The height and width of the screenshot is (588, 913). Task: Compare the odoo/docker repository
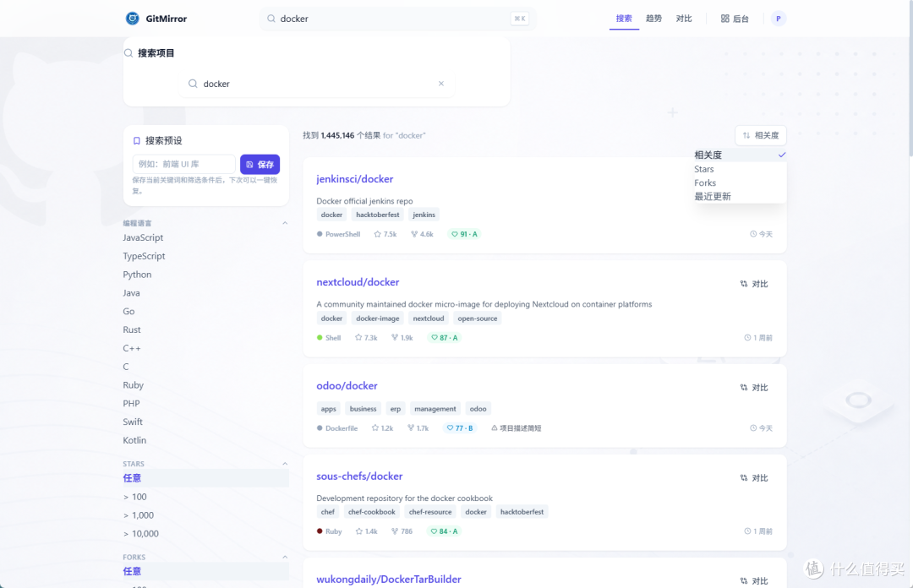(x=754, y=388)
